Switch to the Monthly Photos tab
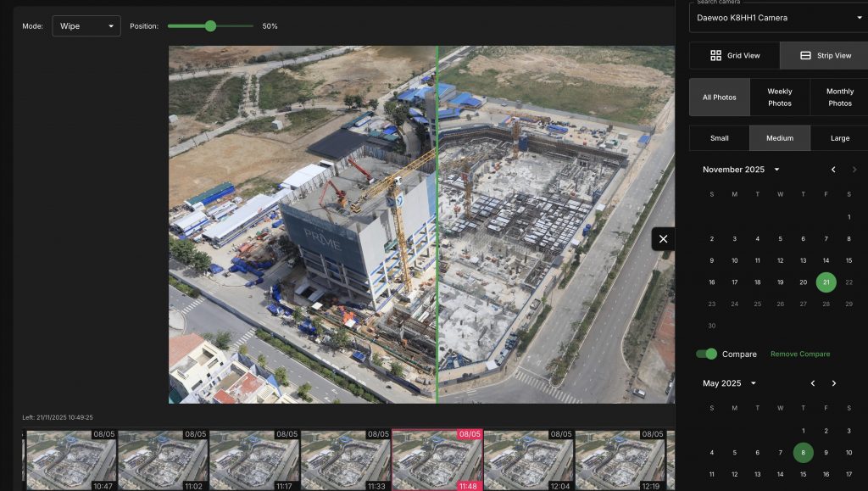868x491 pixels. coord(839,98)
